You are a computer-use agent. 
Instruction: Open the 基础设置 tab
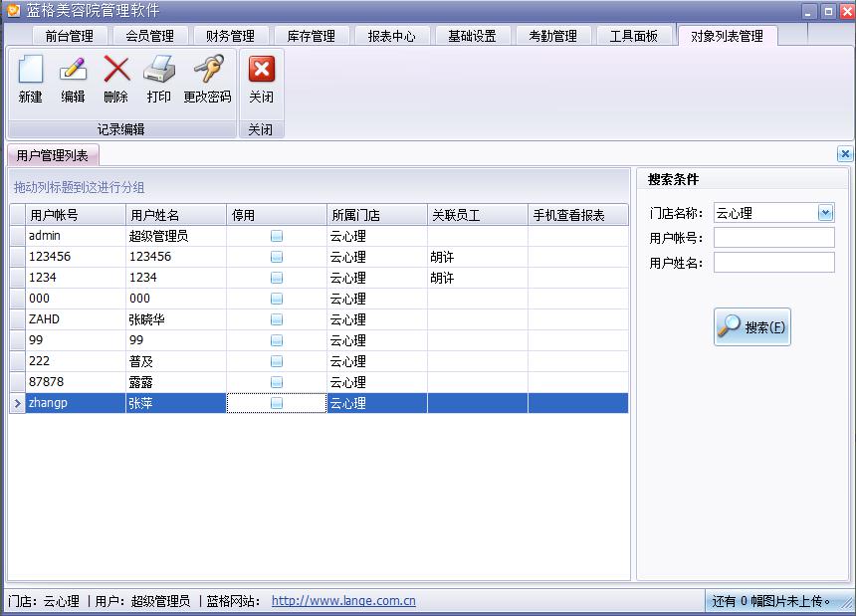coord(472,36)
